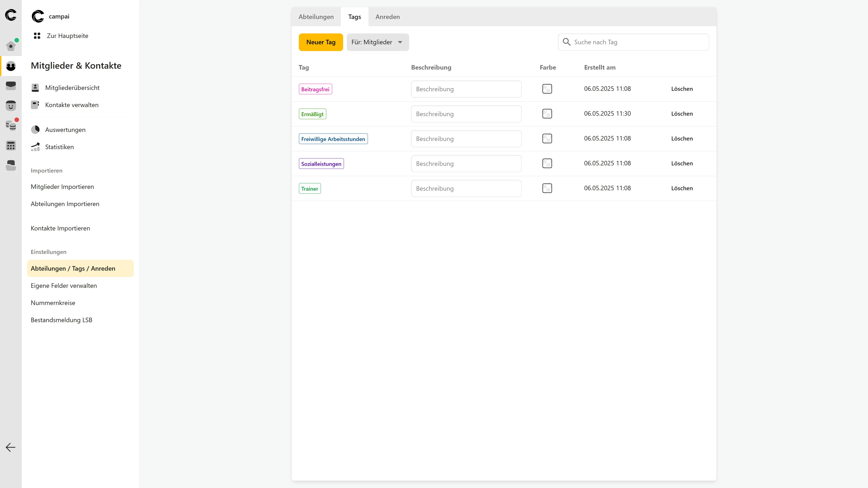The image size is (868, 488).
Task: Open the coins icon with red badge
Action: [11, 125]
